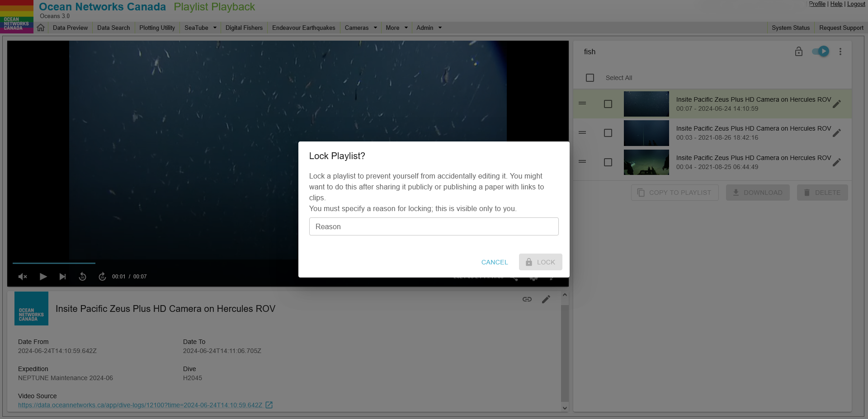This screenshot has height=419, width=868.
Task: Open the Cameras dropdown menu
Action: click(x=361, y=28)
